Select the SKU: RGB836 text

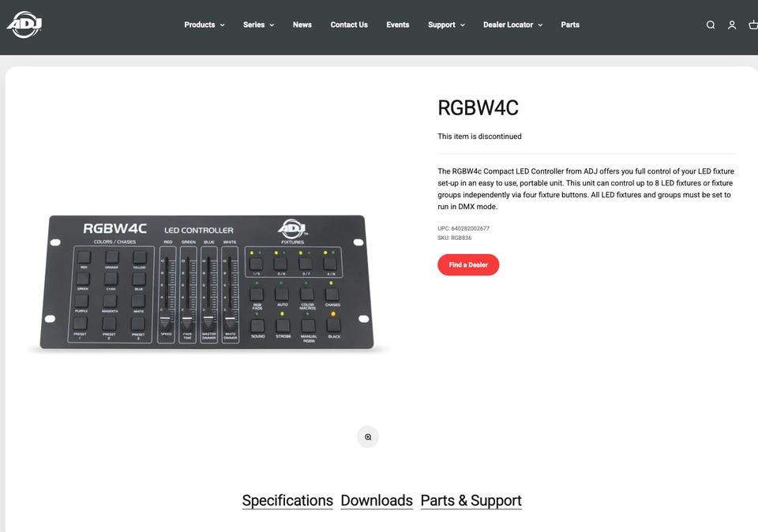pos(455,238)
